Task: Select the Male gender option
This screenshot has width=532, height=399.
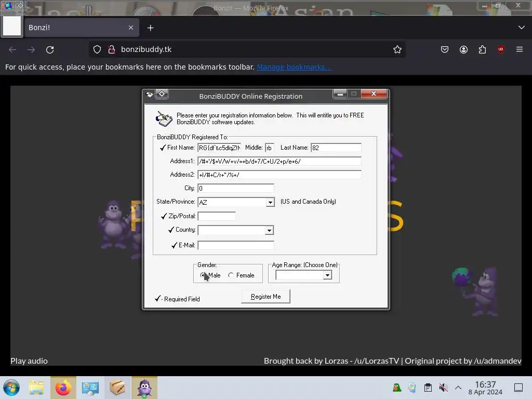Action: (x=203, y=275)
